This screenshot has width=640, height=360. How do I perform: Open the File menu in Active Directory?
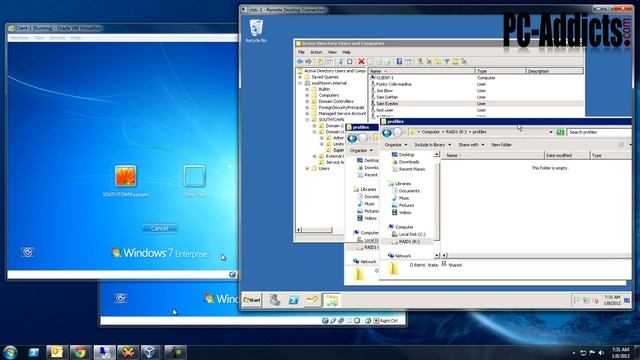(301, 52)
